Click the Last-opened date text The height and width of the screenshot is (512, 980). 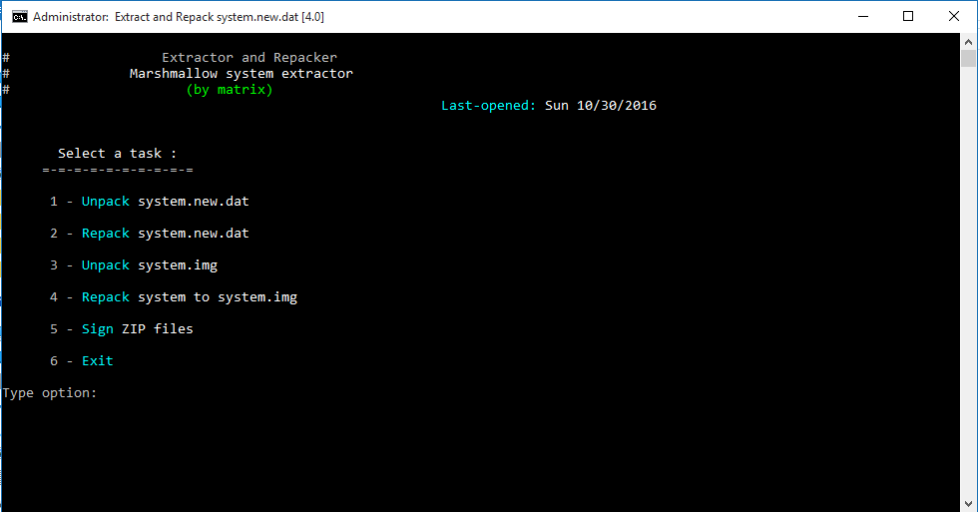click(549, 106)
